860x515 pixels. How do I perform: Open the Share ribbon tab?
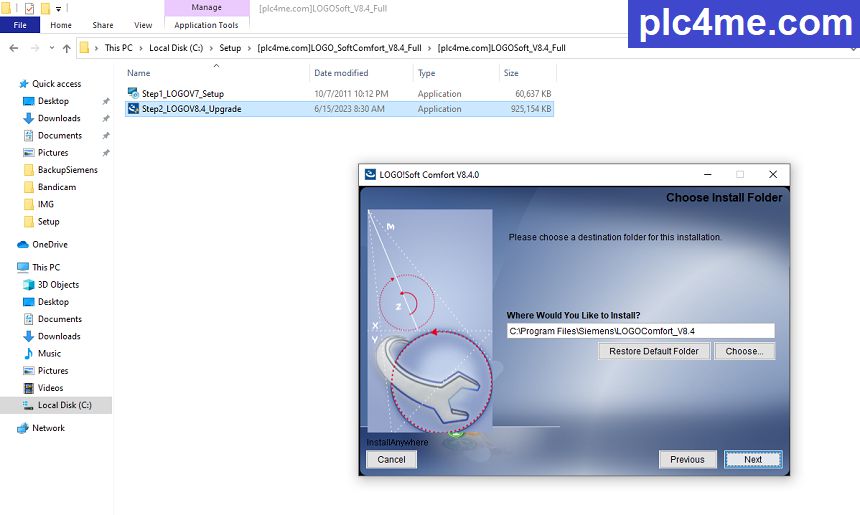pos(103,25)
